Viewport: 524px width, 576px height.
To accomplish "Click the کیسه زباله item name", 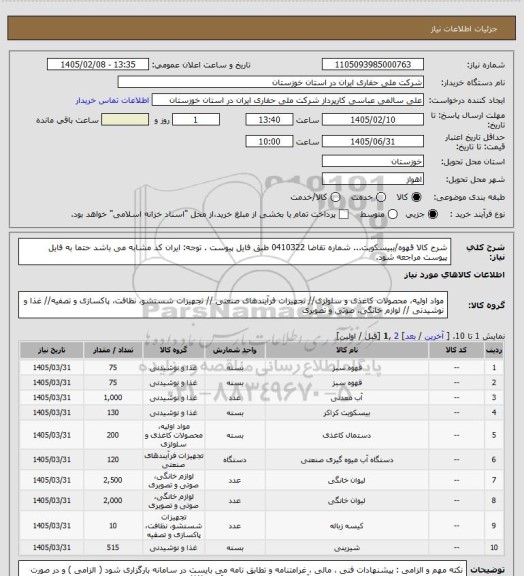I will click(x=347, y=526).
